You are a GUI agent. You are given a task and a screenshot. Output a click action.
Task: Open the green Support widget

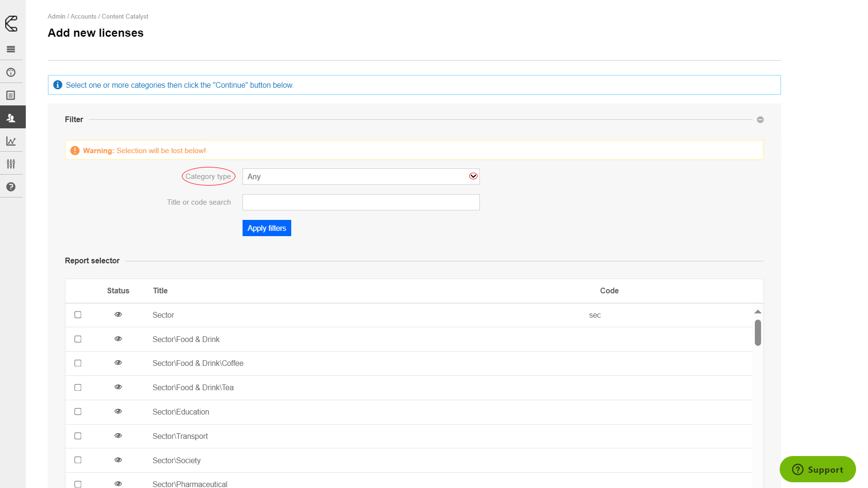(817, 469)
